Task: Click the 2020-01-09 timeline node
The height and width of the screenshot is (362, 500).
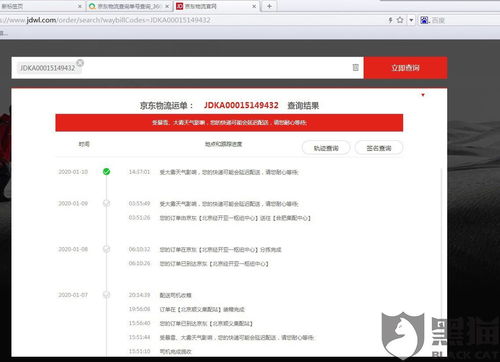Action: tap(106, 203)
